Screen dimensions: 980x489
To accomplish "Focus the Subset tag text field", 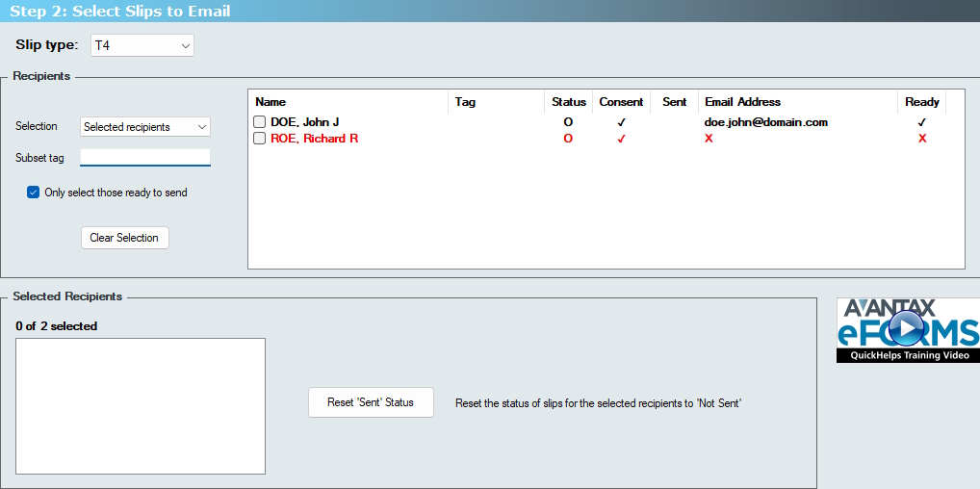I will pos(145,158).
